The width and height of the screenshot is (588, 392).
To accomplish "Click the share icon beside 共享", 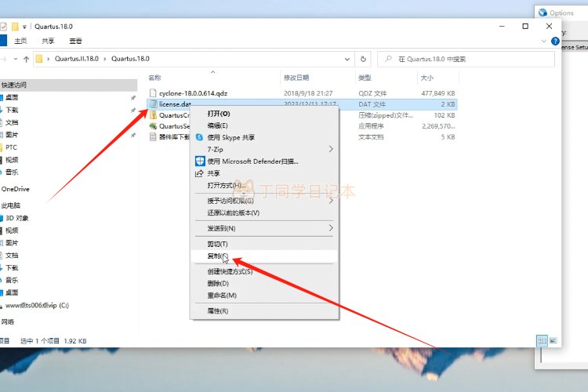I will coord(199,173).
